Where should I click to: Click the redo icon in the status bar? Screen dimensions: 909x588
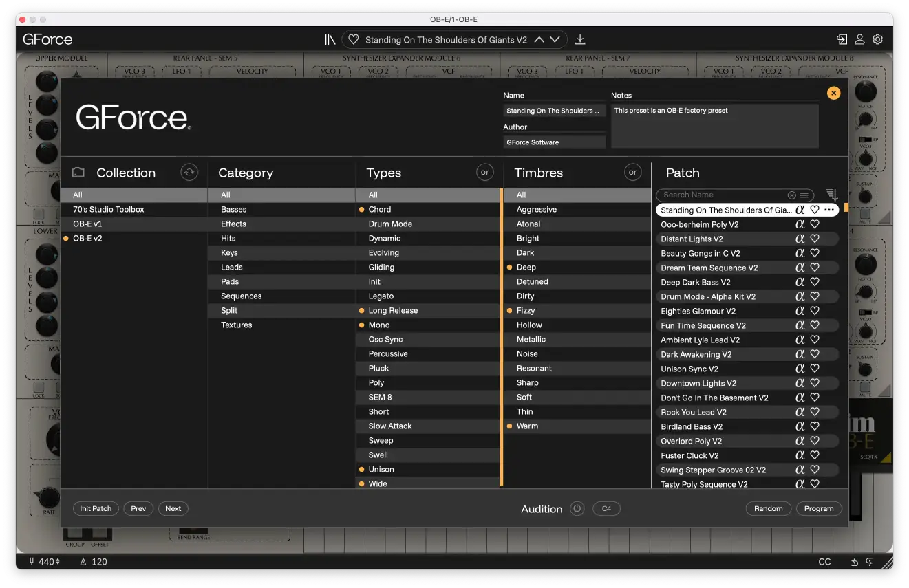tap(869, 562)
